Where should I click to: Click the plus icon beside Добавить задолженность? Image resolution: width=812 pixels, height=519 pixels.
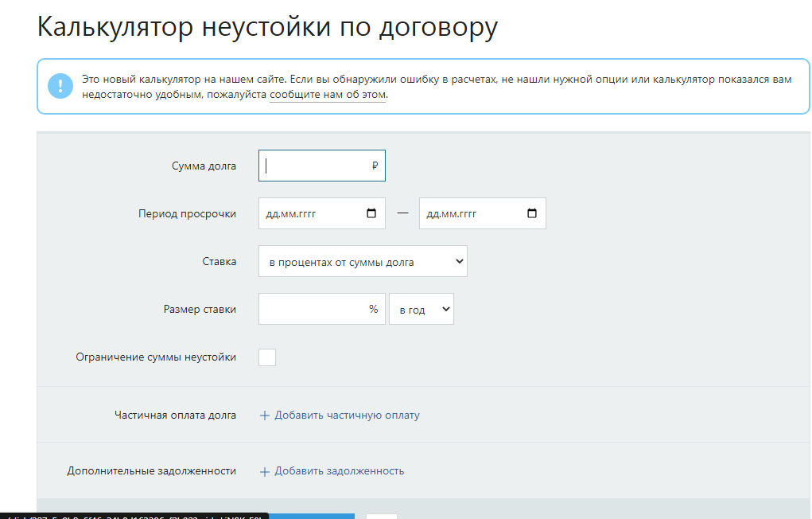tap(265, 471)
